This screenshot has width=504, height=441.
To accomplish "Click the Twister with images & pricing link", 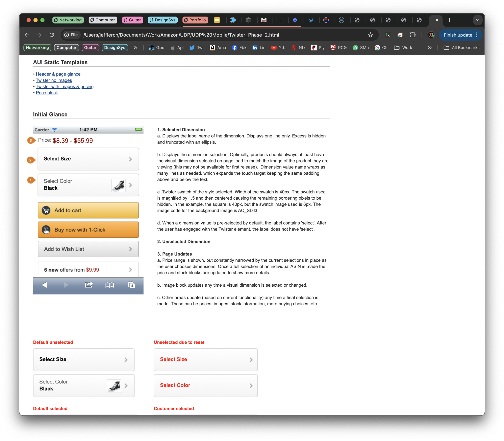I will point(65,86).
